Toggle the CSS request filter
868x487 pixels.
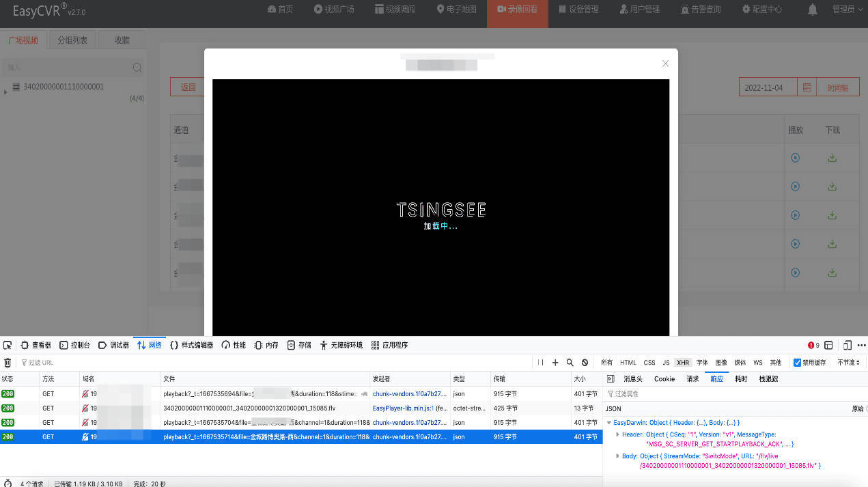tap(649, 363)
